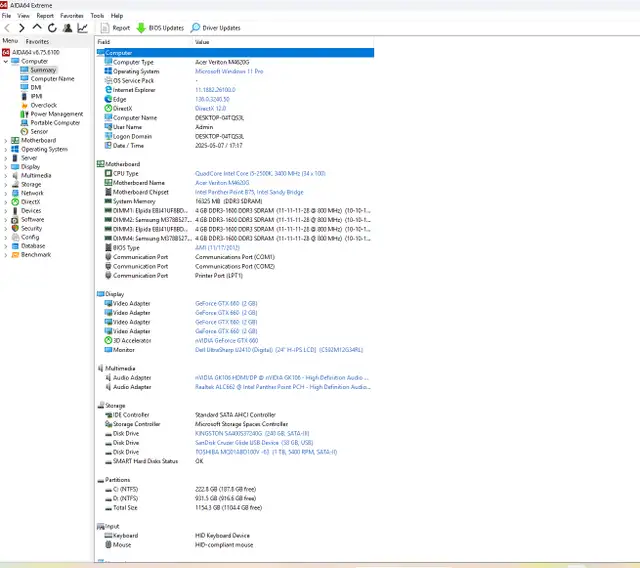The height and width of the screenshot is (568, 640).
Task: Open the Dell UltraSharp U2410 monitor link
Action: pyautogui.click(x=279, y=350)
